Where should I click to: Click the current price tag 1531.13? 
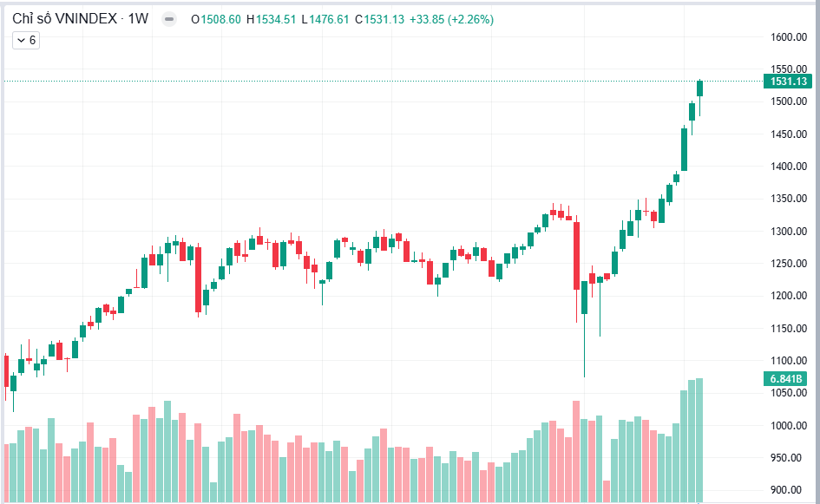click(788, 82)
